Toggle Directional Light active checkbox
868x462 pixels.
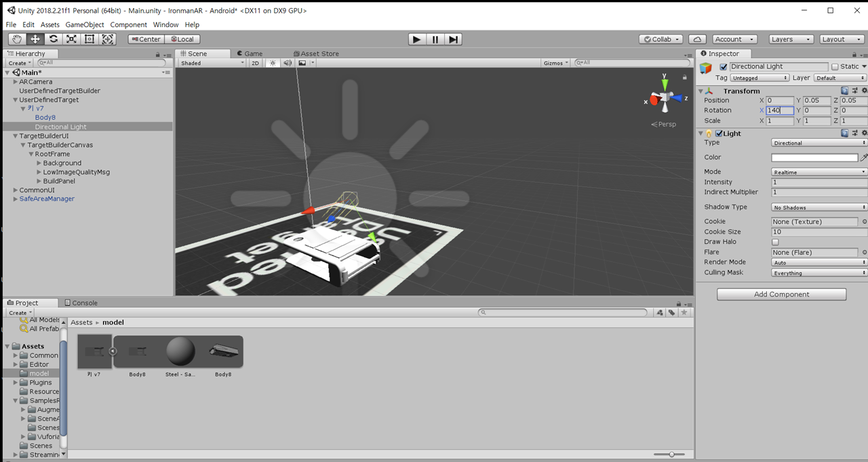pos(723,66)
